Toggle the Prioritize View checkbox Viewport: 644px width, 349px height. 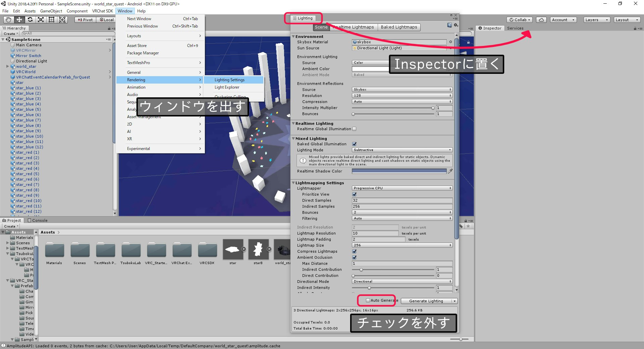tap(354, 194)
